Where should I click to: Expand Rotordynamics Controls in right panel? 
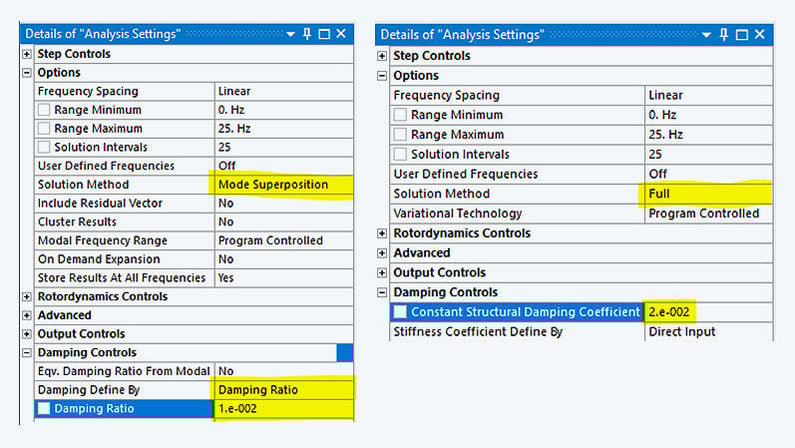[383, 233]
